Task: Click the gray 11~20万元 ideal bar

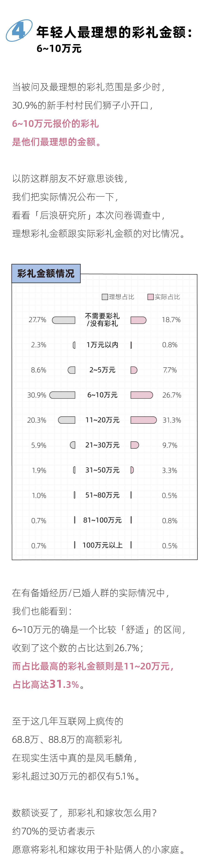Action: (x=66, y=420)
